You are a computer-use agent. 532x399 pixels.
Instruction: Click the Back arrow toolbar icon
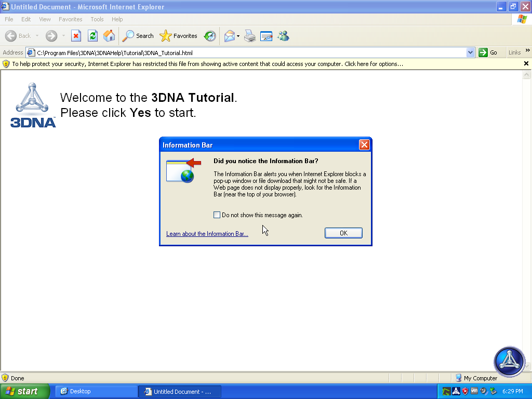pos(11,36)
